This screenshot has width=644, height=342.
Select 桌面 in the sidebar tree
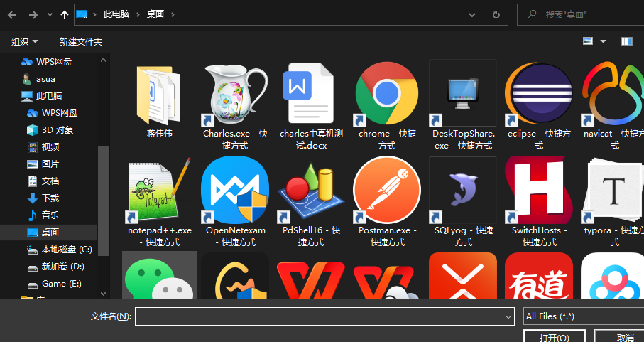tap(48, 233)
